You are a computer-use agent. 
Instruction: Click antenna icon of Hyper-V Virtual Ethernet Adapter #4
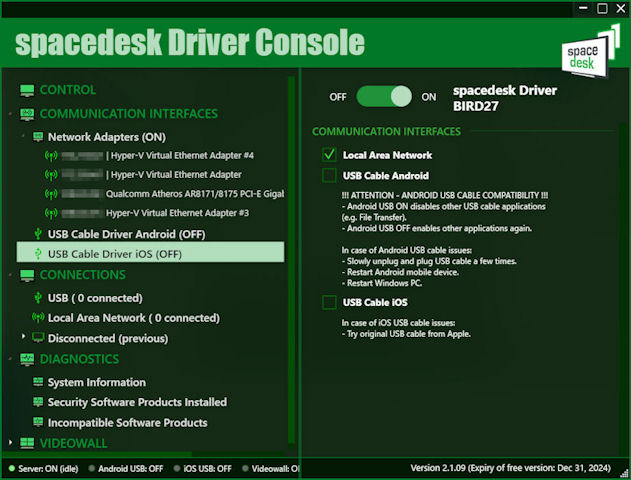click(x=51, y=155)
